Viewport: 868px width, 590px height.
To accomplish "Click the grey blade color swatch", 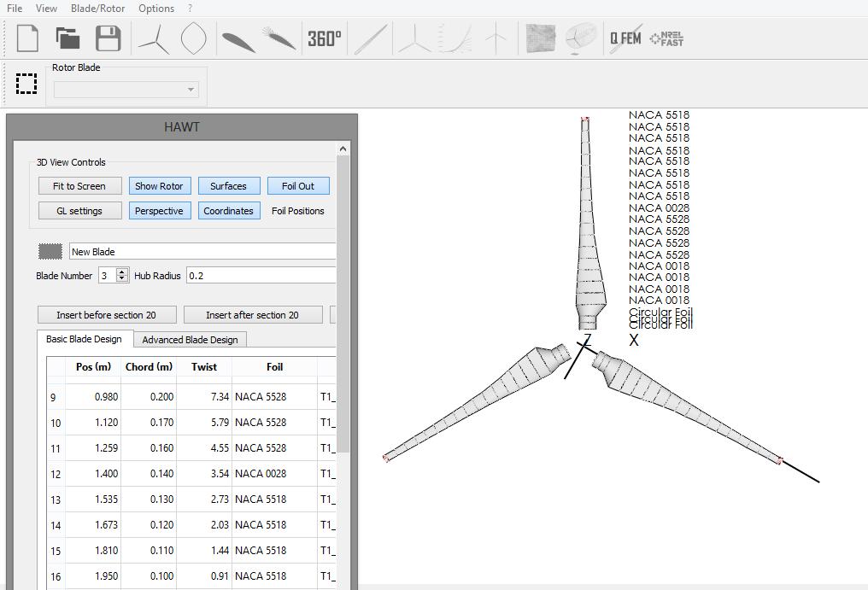I will pyautogui.click(x=50, y=252).
